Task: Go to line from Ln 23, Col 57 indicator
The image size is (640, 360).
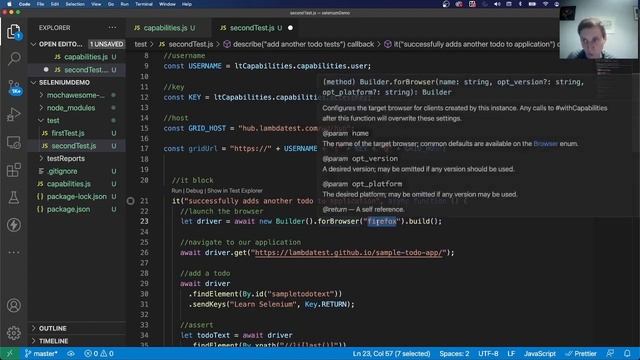Action: click(x=391, y=353)
